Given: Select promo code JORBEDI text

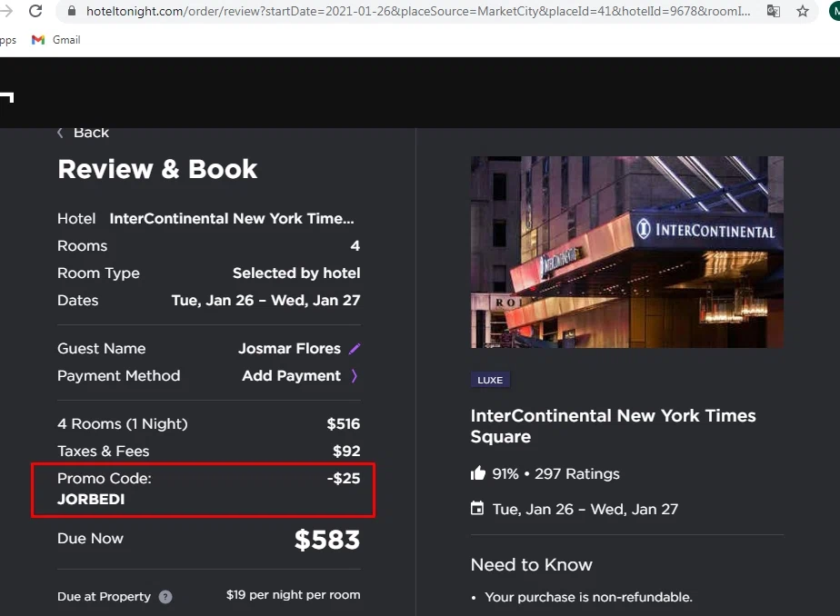Looking at the screenshot, I should point(91,500).
